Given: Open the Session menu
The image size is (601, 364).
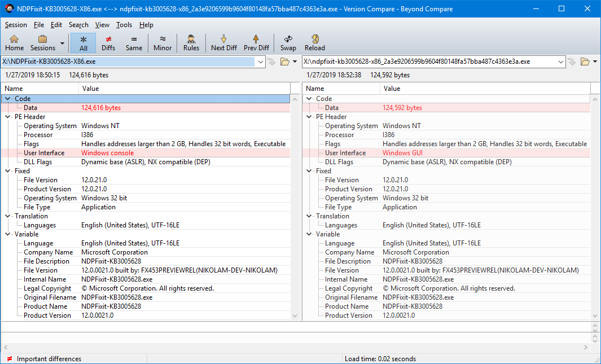Looking at the screenshot, I should [x=16, y=25].
